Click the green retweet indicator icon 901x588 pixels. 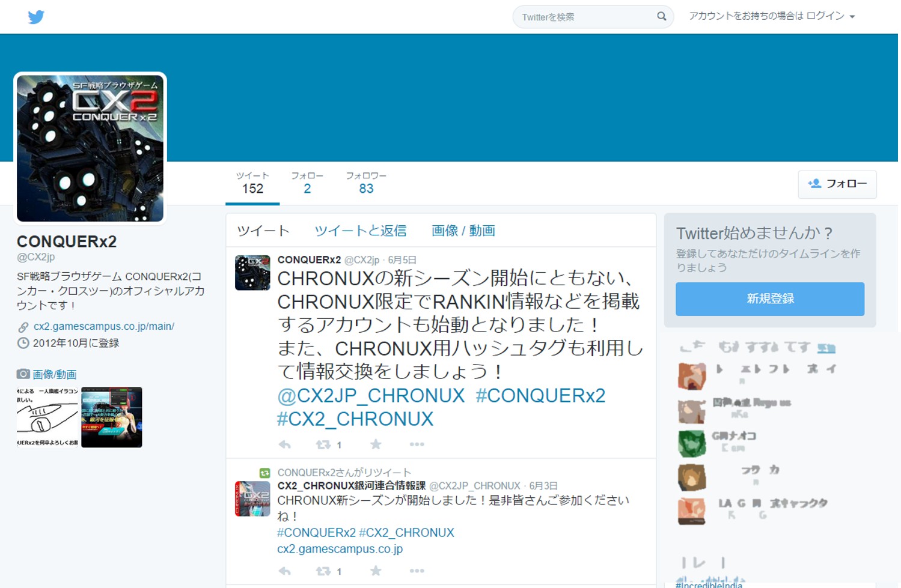pos(264,473)
